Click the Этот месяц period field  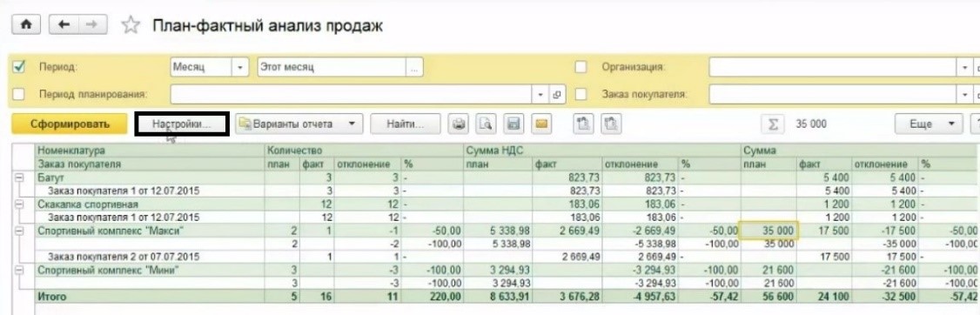pyautogui.click(x=332, y=67)
